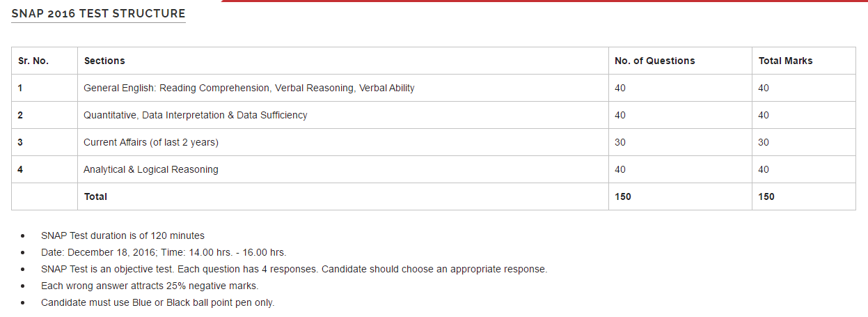The height and width of the screenshot is (317, 868).
Task: Click the Total label in the last row
Action: (x=95, y=196)
